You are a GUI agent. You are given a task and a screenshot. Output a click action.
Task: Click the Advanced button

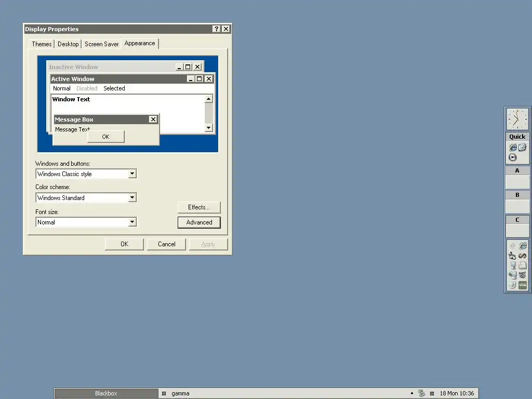coord(199,222)
